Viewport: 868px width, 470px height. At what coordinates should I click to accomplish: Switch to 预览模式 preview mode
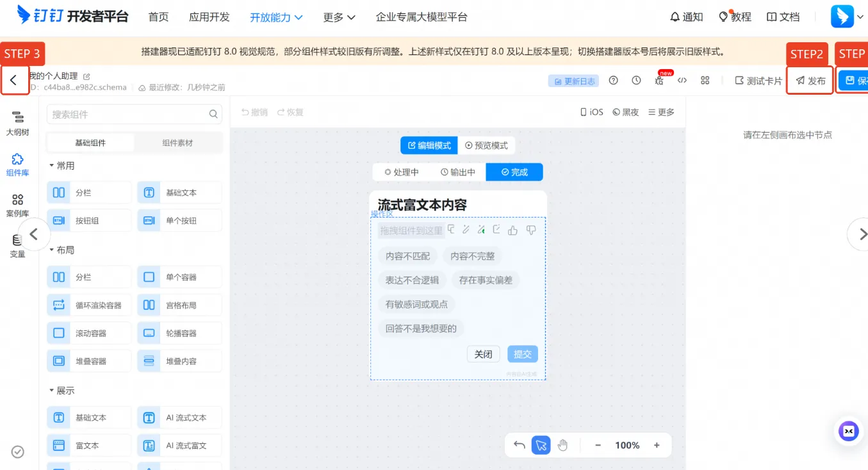point(486,145)
